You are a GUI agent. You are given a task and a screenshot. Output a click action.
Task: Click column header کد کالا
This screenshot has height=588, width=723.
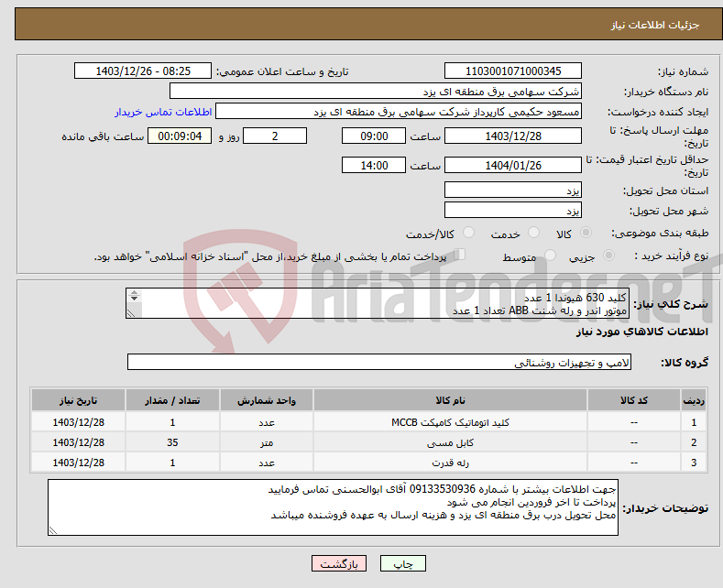point(633,400)
